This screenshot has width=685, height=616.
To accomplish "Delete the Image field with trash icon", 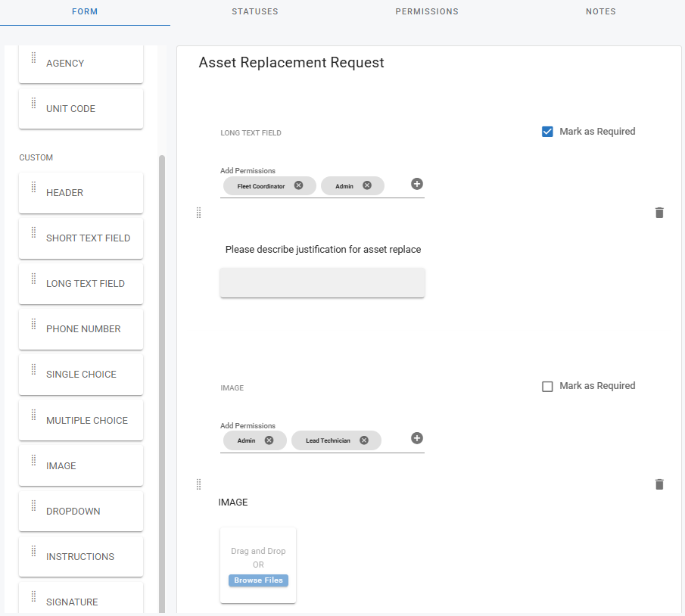I will click(659, 484).
